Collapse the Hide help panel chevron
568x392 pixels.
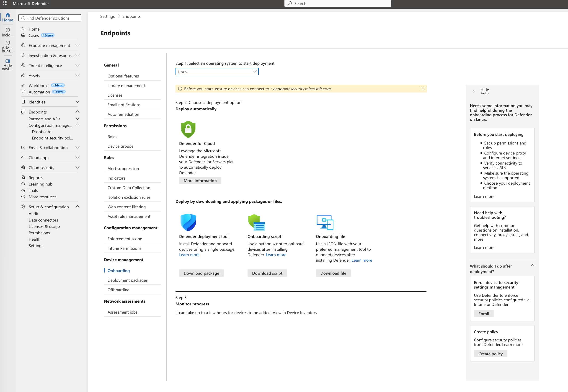(474, 91)
